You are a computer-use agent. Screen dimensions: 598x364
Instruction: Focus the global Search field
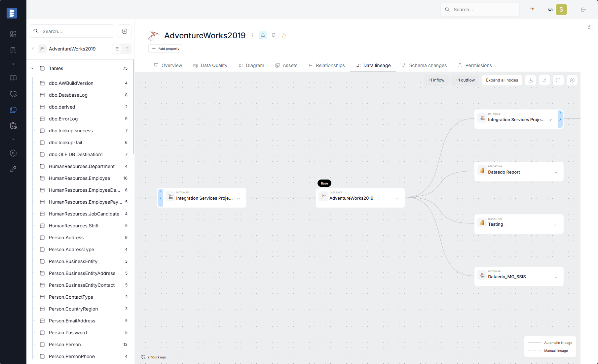[480, 10]
